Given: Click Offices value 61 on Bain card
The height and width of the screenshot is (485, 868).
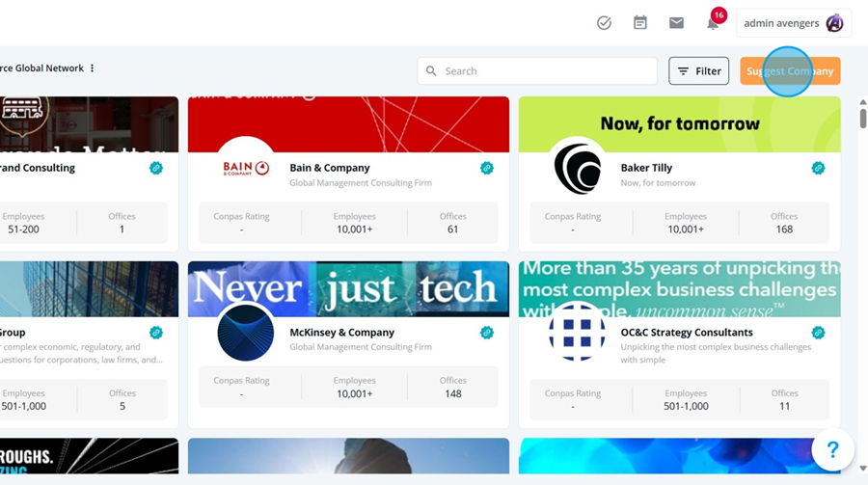Looking at the screenshot, I should point(453,229).
